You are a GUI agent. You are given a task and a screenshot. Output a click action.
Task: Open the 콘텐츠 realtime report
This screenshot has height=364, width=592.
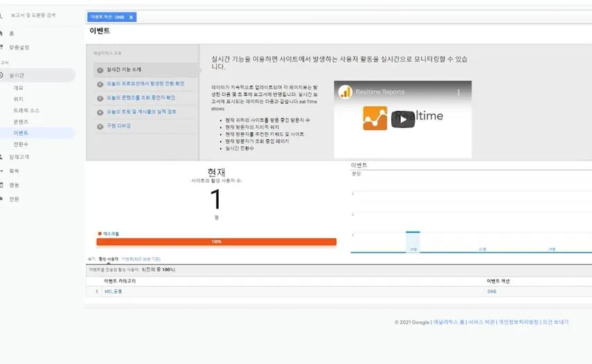point(21,122)
